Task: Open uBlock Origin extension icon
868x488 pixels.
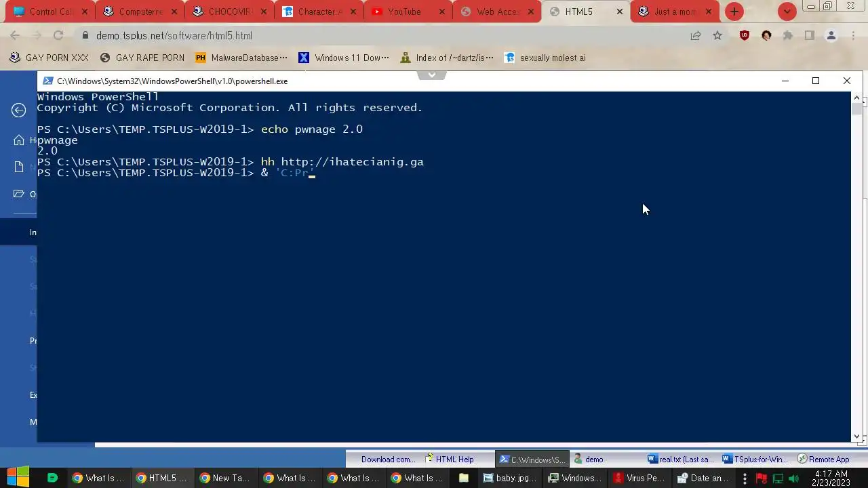Action: pyautogui.click(x=745, y=36)
